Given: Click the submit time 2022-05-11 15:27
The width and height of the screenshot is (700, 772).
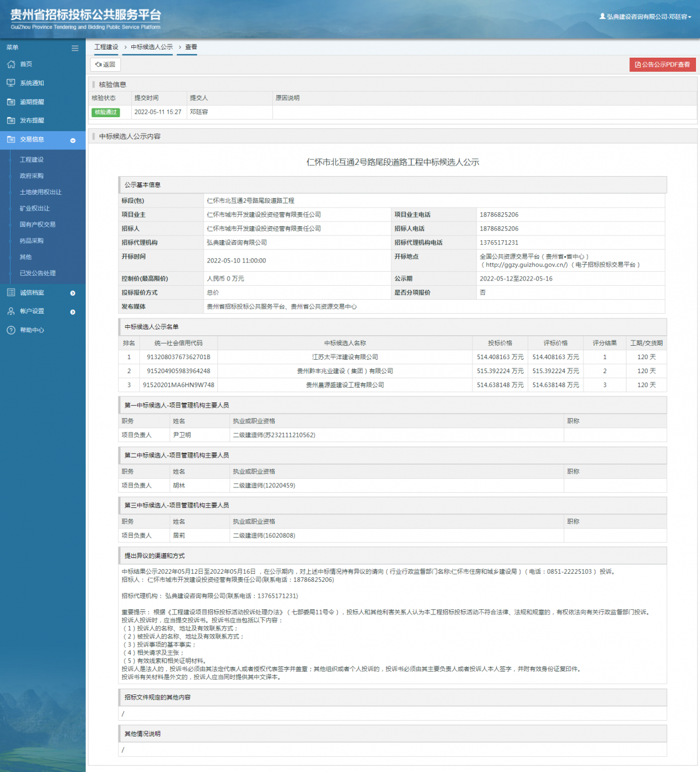Looking at the screenshot, I should tap(157, 112).
